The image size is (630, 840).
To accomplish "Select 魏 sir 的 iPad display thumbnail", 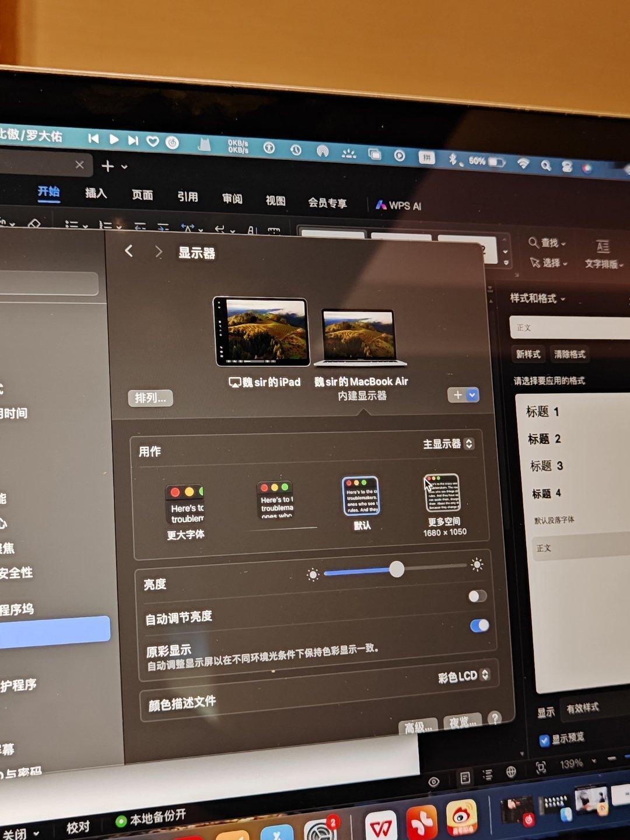I will pos(261,331).
